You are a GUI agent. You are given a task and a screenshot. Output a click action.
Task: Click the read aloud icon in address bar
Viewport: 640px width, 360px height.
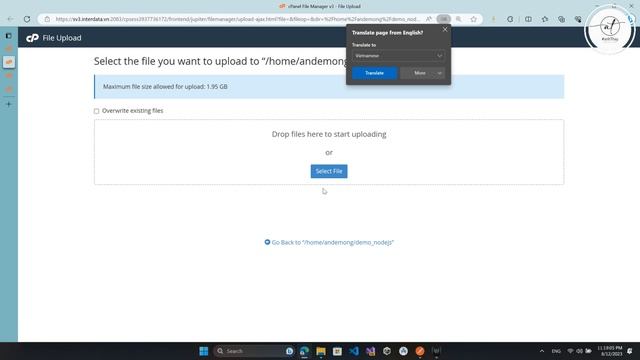(x=429, y=19)
